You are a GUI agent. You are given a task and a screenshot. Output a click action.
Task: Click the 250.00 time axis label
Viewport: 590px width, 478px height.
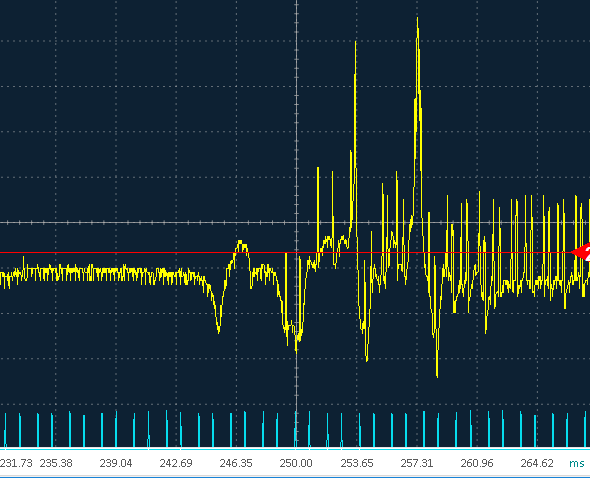click(296, 463)
